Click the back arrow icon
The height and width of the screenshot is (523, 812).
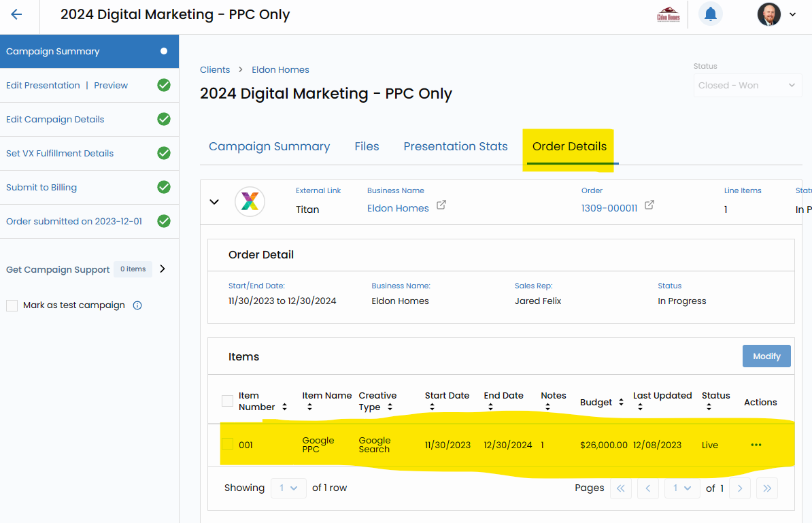click(16, 14)
